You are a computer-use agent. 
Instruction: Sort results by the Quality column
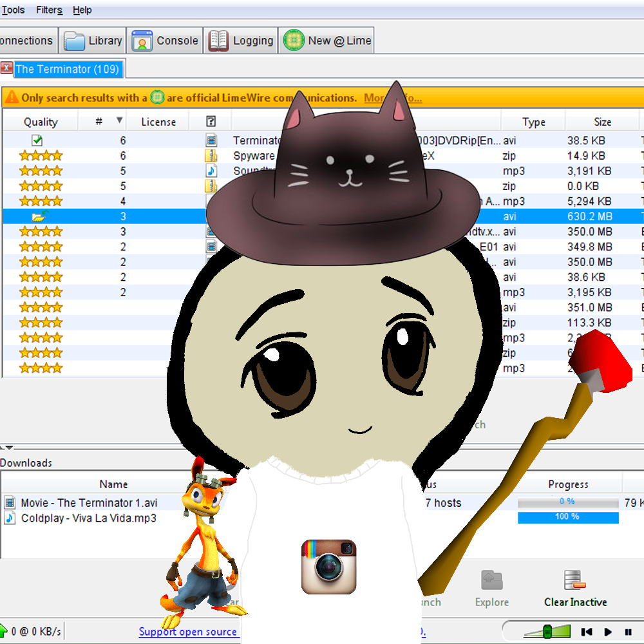(x=41, y=122)
